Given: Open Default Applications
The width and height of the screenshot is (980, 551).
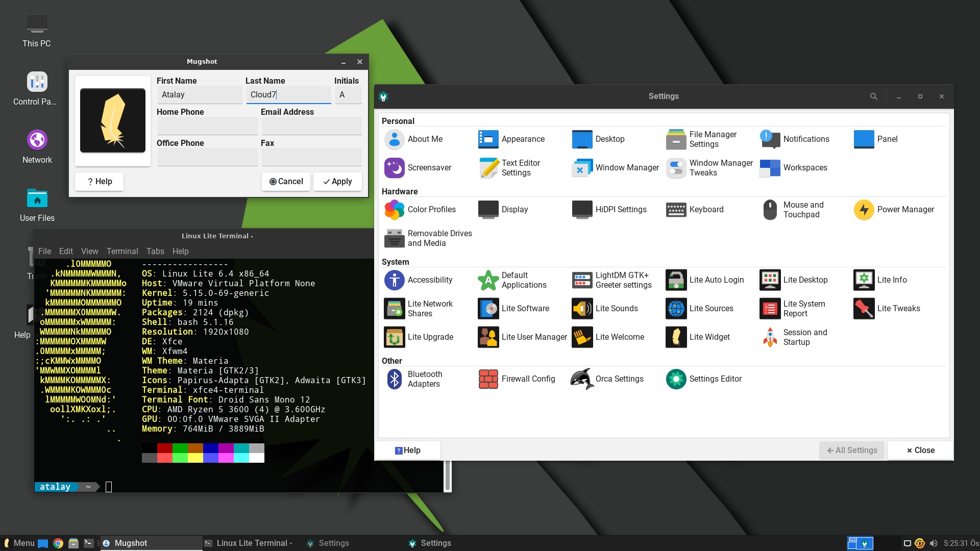Looking at the screenshot, I should coord(512,280).
